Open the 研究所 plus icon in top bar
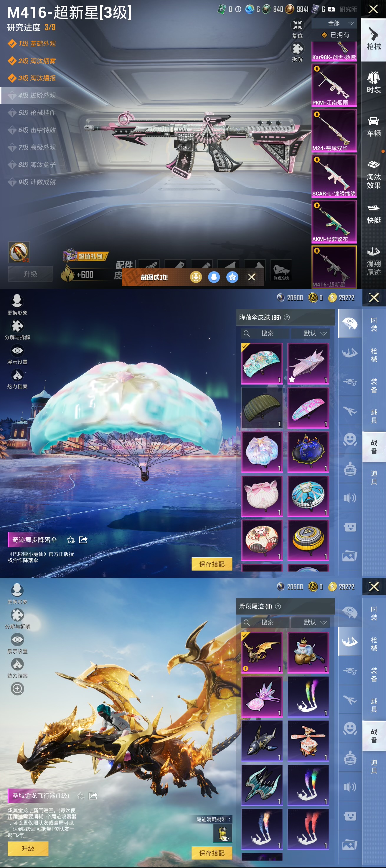This screenshot has height=868, width=386. pyautogui.click(x=331, y=9)
